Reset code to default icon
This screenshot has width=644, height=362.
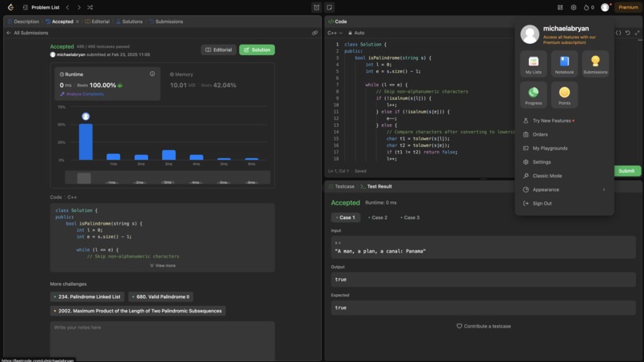click(627, 33)
